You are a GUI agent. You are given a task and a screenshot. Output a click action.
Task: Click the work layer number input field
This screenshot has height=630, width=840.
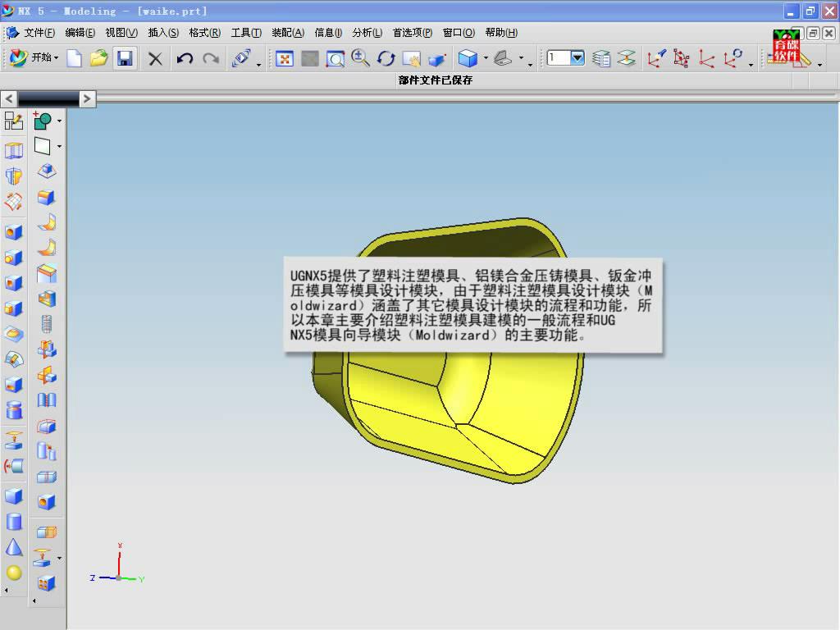pyautogui.click(x=558, y=57)
